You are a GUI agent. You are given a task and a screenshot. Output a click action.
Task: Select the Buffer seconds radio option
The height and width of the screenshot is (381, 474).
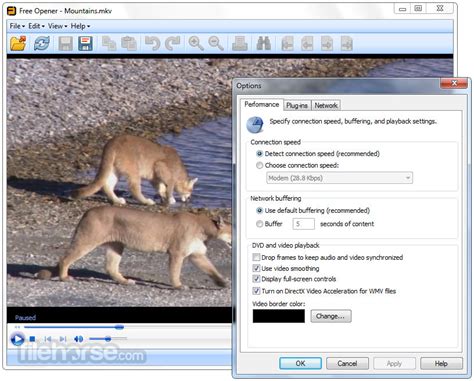(259, 224)
